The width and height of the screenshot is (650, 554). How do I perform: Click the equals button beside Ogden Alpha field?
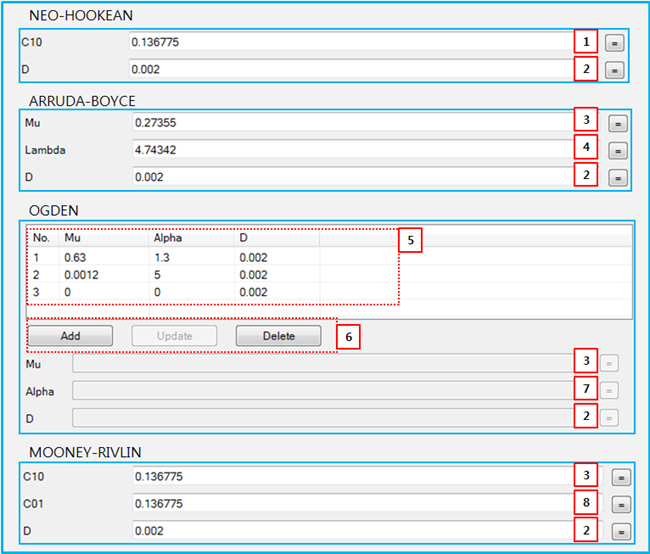(609, 391)
